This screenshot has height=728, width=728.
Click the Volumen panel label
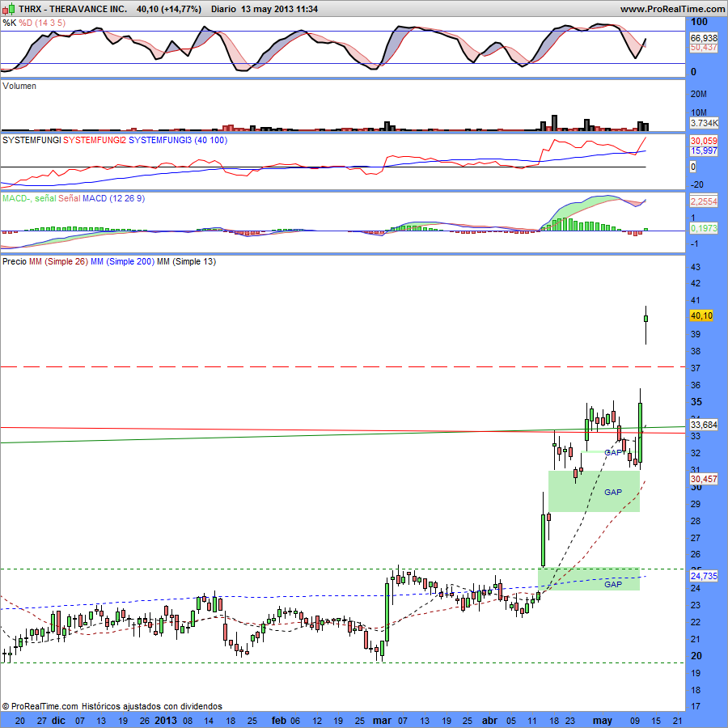(x=19, y=86)
